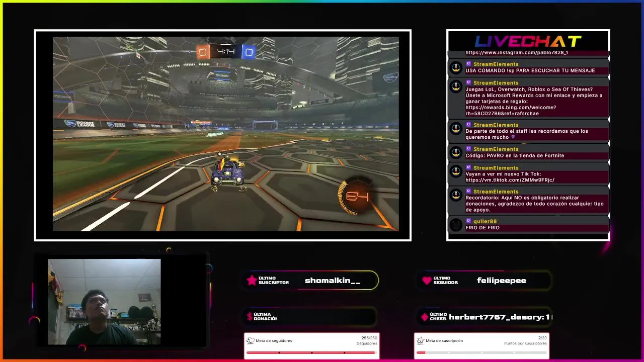
Task: Open the vm.tiktok.com link in the chat
Action: pyautogui.click(x=510, y=180)
